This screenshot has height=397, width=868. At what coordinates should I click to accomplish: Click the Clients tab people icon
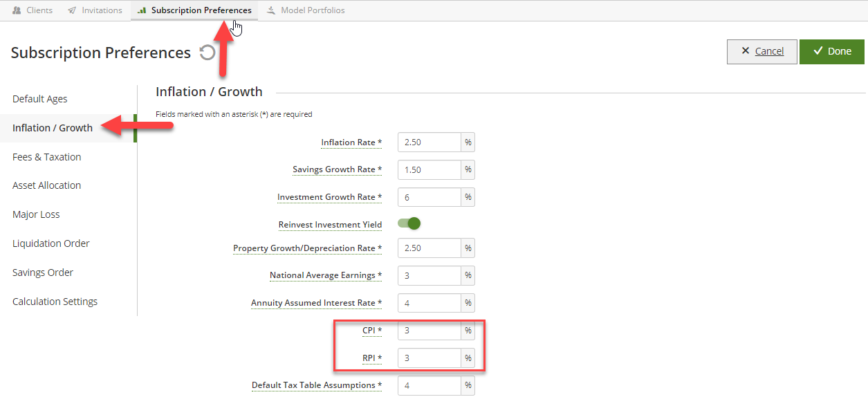17,10
